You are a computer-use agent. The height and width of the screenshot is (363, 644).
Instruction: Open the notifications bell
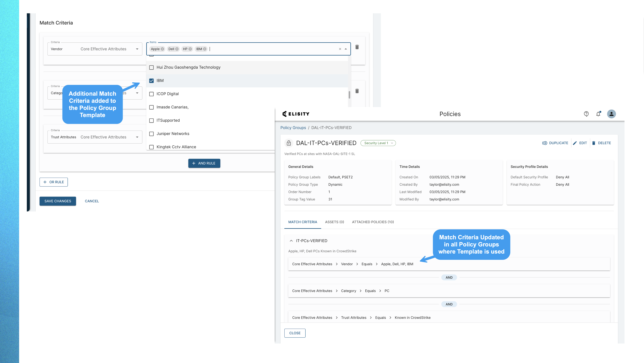coord(598,114)
